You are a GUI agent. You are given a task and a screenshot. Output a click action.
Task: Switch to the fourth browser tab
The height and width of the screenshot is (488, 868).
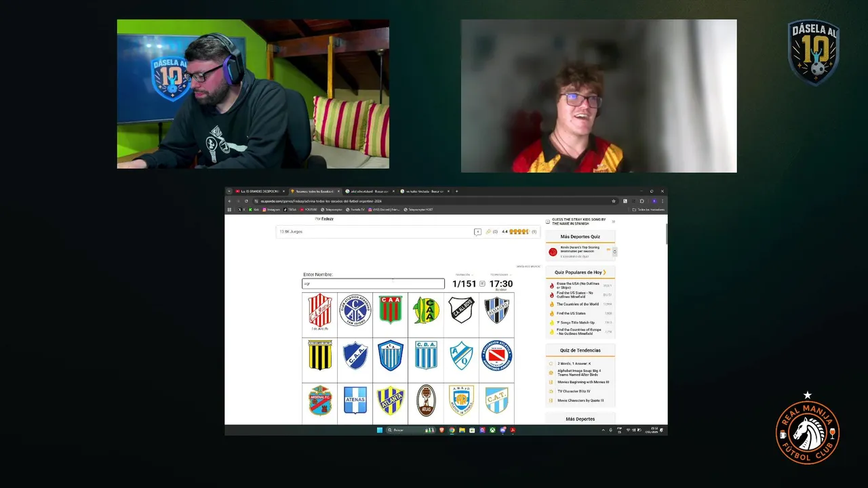click(425, 191)
